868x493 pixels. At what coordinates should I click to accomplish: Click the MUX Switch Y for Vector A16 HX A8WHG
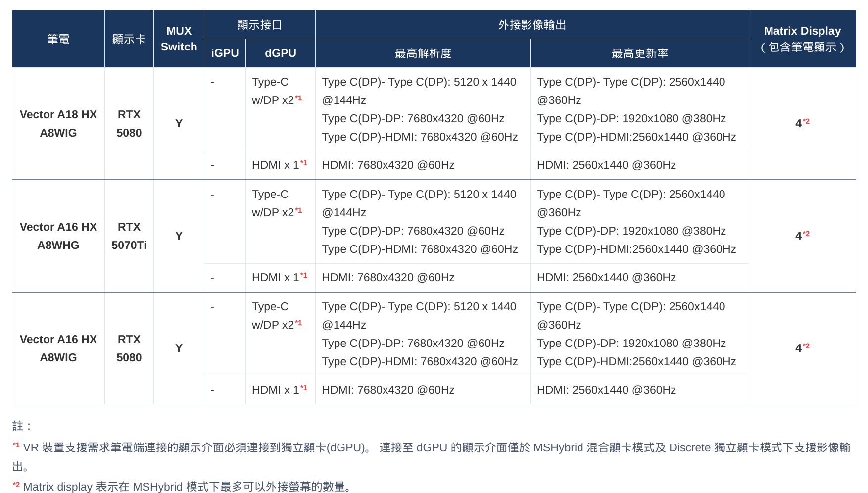(x=179, y=236)
